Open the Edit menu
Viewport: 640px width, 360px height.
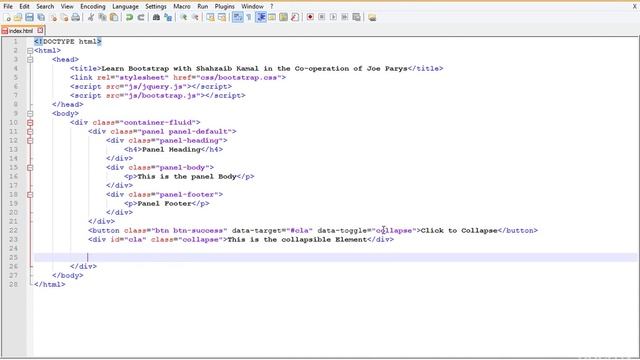(24, 7)
